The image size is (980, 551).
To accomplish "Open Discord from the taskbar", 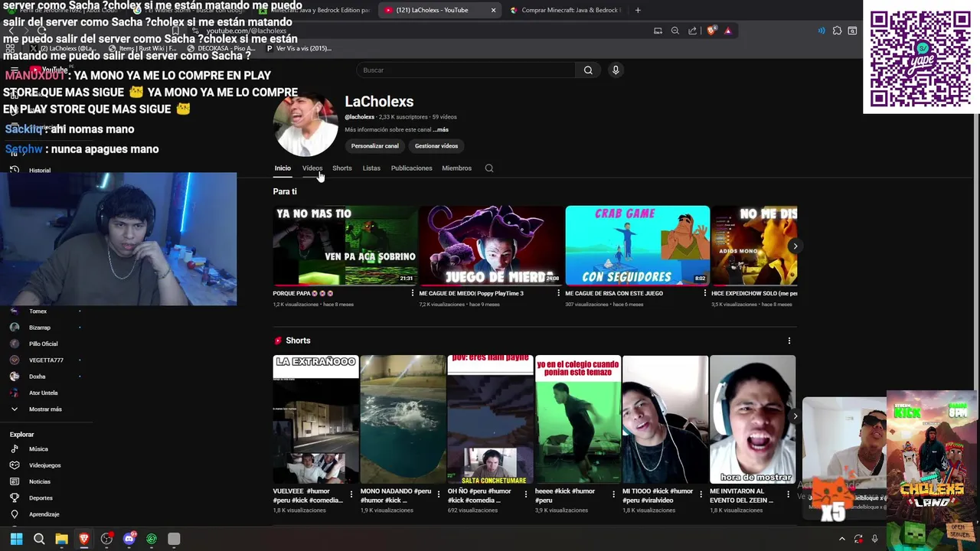I will click(x=129, y=539).
